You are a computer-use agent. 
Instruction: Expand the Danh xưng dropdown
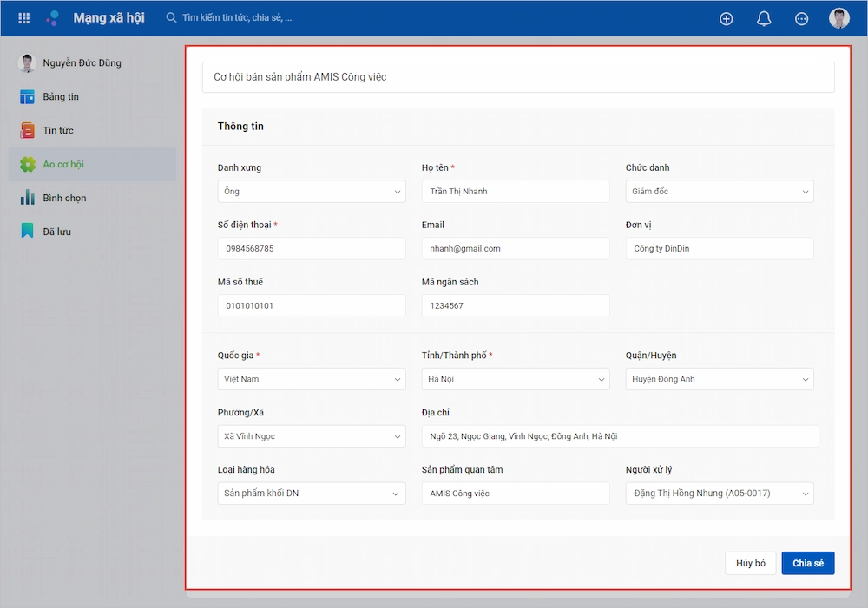tap(312, 192)
